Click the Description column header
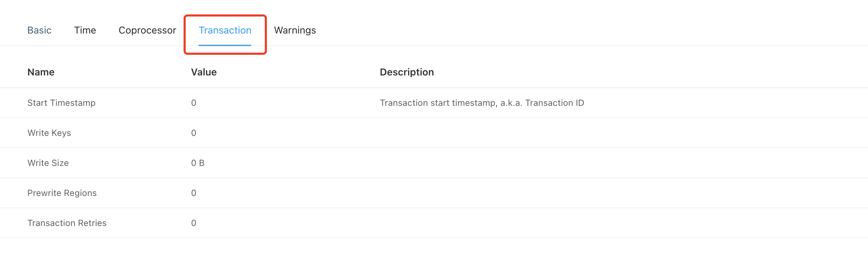This screenshot has height=255, width=868. tap(407, 72)
